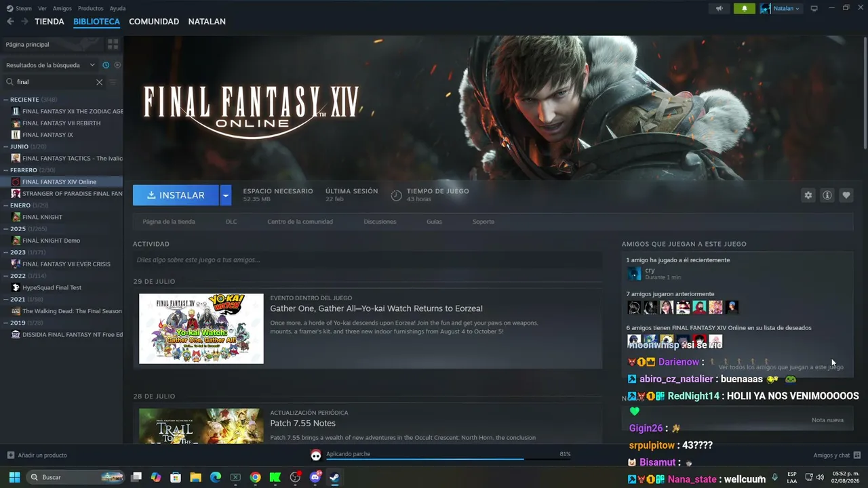The height and width of the screenshot is (488, 868).
Task: Click the blue INSTALAR button
Action: tap(176, 195)
